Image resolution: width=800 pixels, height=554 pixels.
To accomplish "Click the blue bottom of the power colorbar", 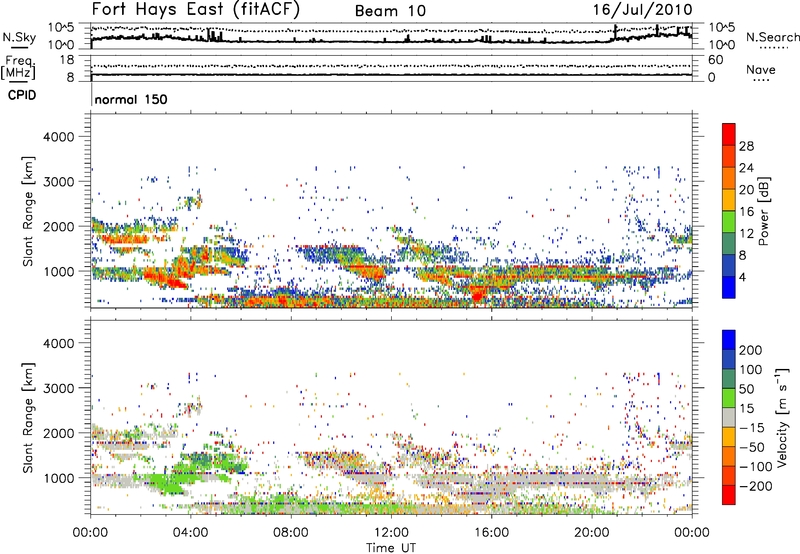I will coord(729,287).
